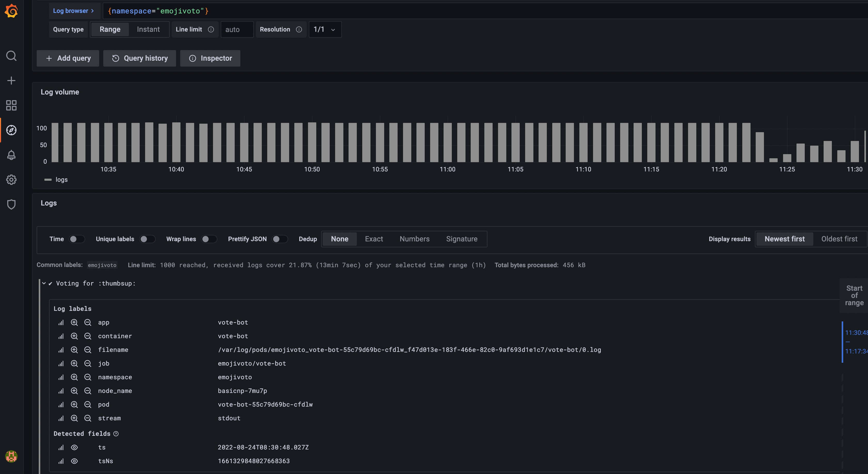Open the Configuration gear icon

click(11, 180)
